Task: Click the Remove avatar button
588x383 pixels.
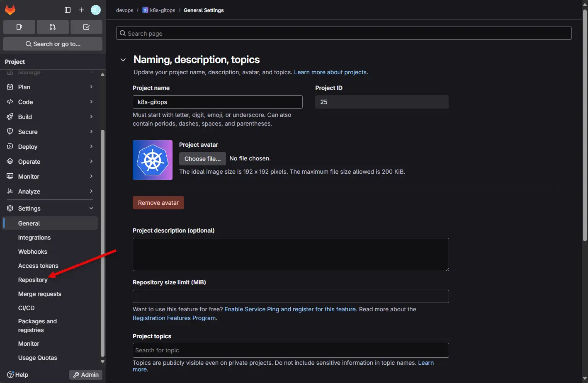Action: 158,203
